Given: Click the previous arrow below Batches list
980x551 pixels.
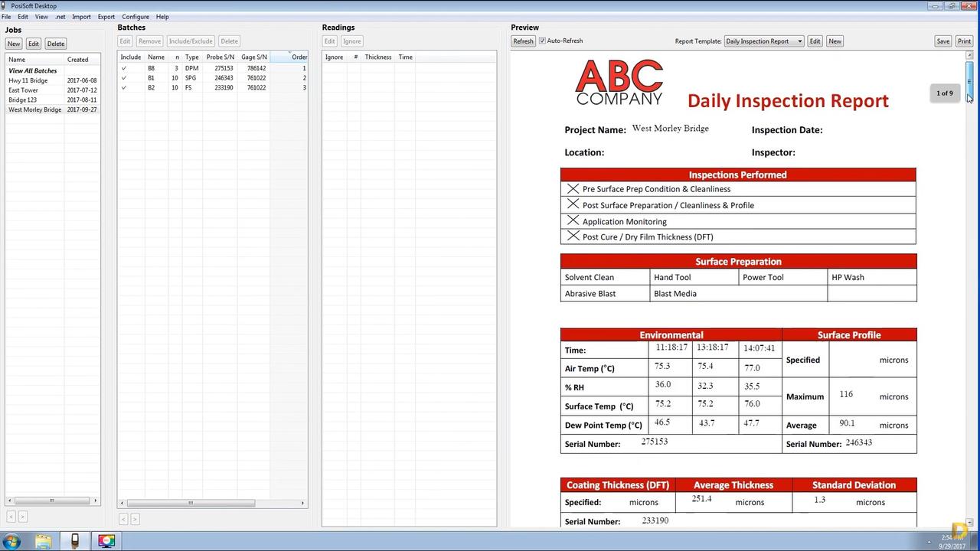Looking at the screenshot, I should 124,519.
